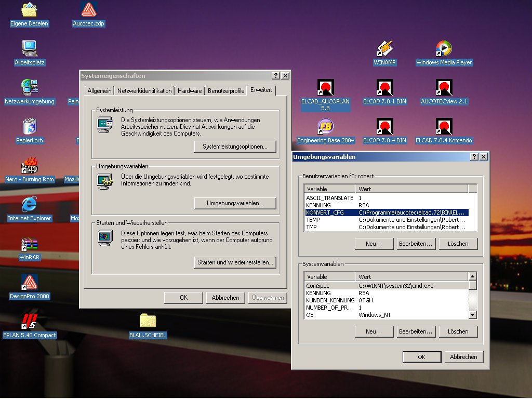Open Systemleistungsoptionen dialog

click(235, 147)
